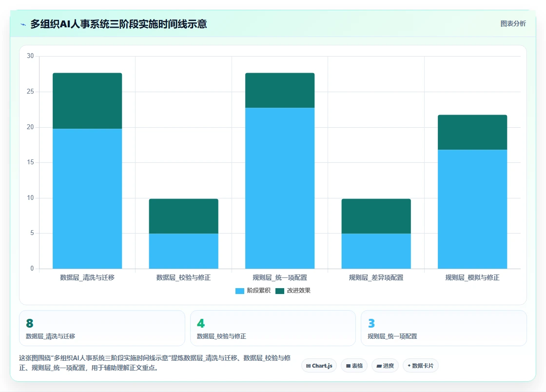
Task: Click the dark green bar segment for 数据层_清洗与迁移
Action: tap(87, 101)
